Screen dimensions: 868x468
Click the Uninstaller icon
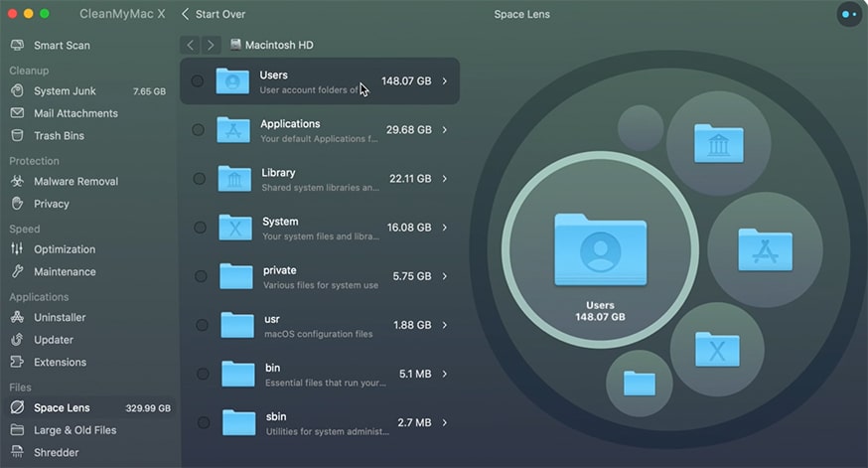17,317
